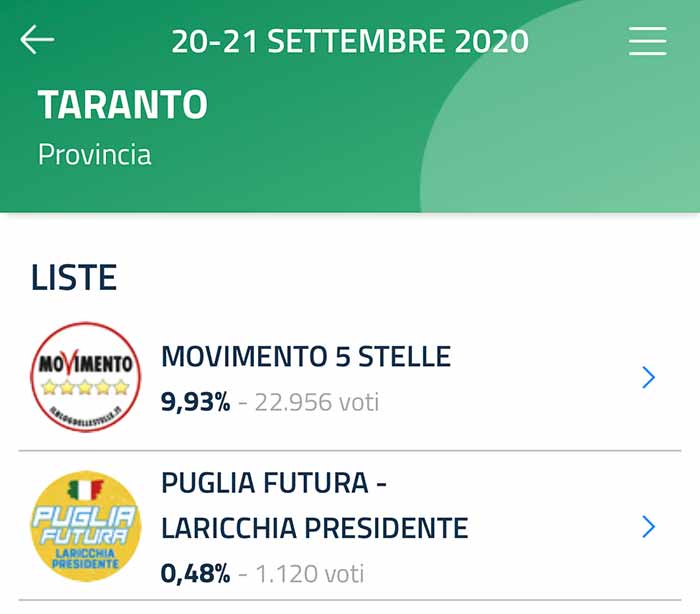700x614 pixels.
Task: Click the 0,48% percentage value
Action: [196, 573]
